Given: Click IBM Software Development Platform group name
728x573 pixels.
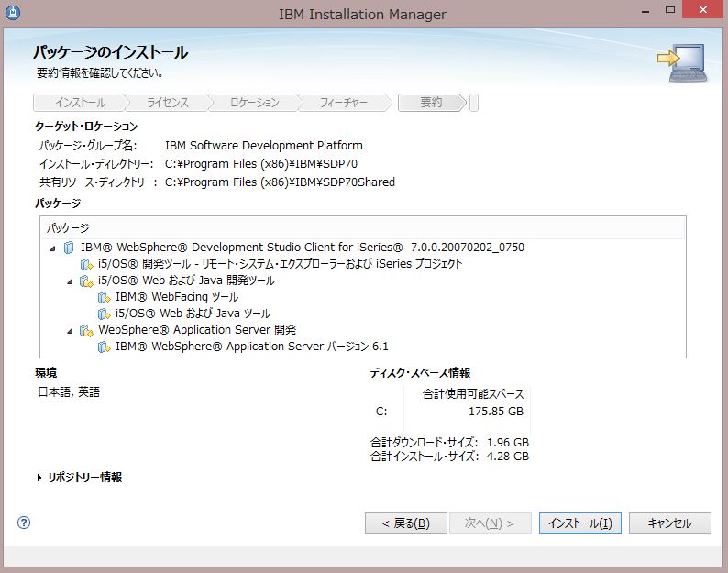Looking at the screenshot, I should tap(264, 146).
